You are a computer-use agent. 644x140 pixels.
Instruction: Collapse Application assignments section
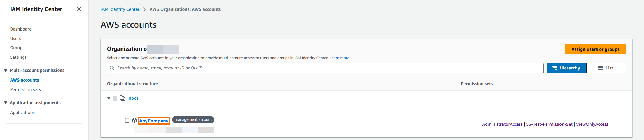click(x=6, y=103)
